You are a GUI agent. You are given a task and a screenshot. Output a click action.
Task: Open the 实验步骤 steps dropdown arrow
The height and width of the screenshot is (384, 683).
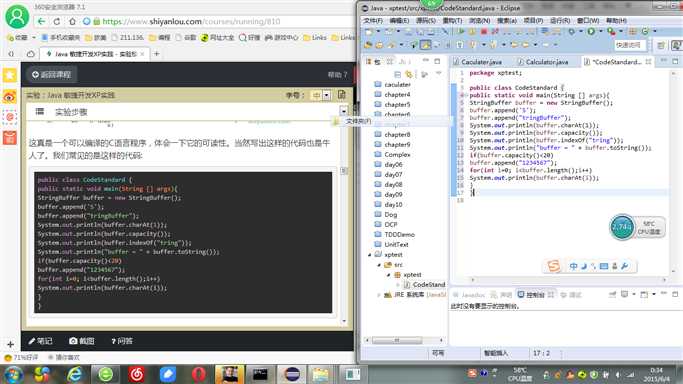(x=344, y=111)
